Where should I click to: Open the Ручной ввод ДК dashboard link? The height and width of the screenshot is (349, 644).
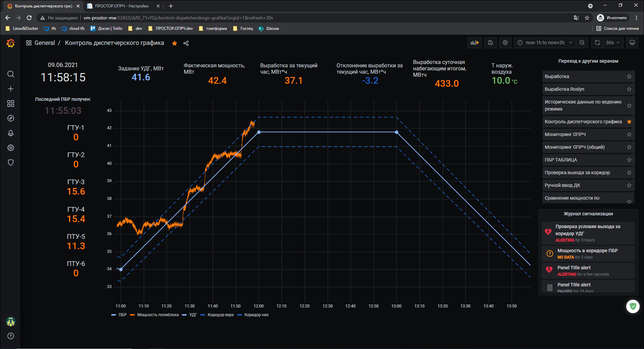pos(563,185)
